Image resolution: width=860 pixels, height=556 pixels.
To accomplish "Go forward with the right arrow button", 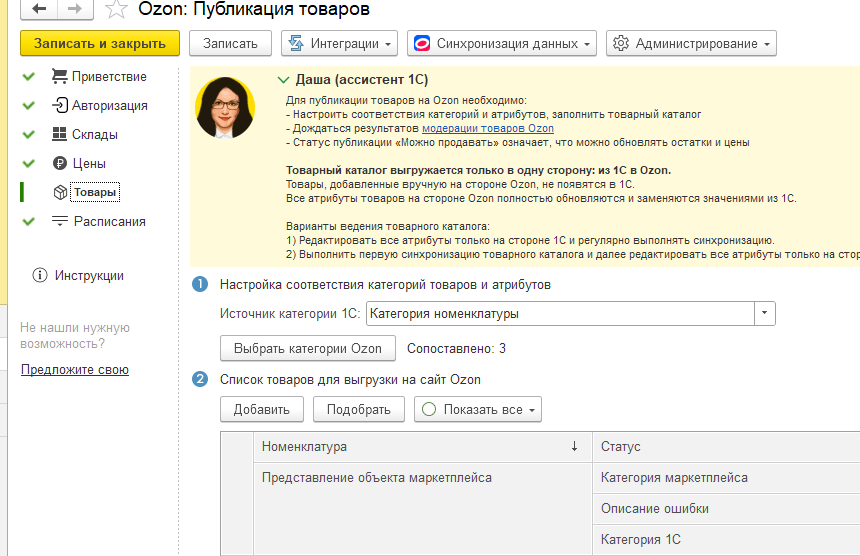I will click(75, 9).
